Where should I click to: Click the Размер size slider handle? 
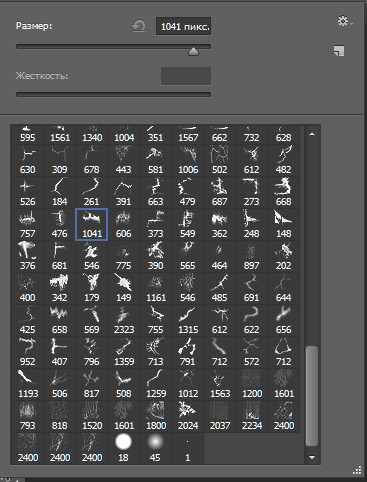point(193,51)
